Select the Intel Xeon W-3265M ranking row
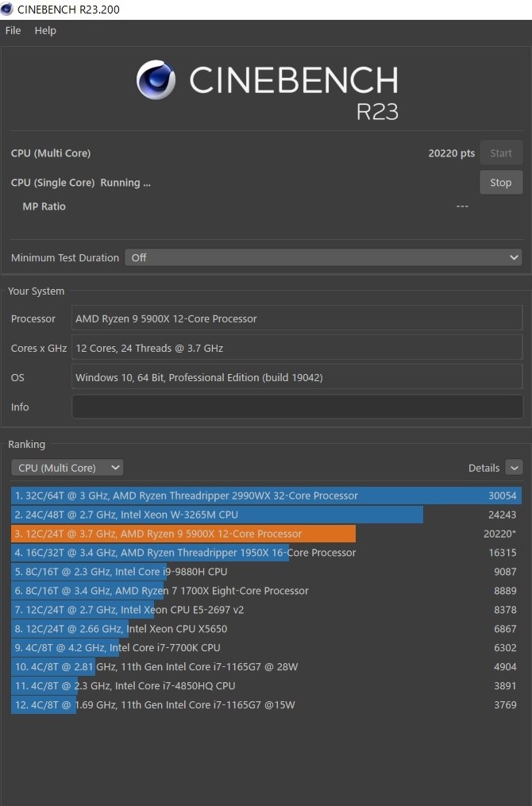 point(266,515)
